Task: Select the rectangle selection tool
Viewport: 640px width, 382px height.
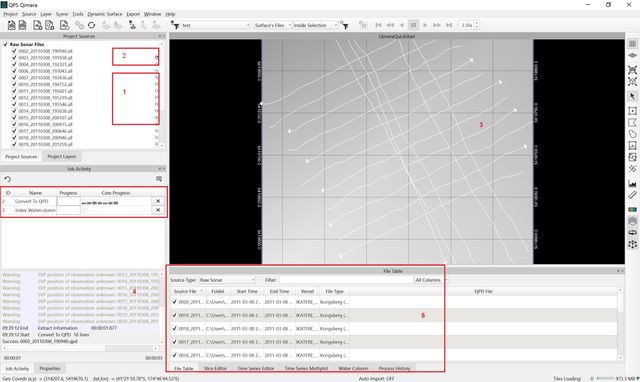Action: click(x=632, y=111)
